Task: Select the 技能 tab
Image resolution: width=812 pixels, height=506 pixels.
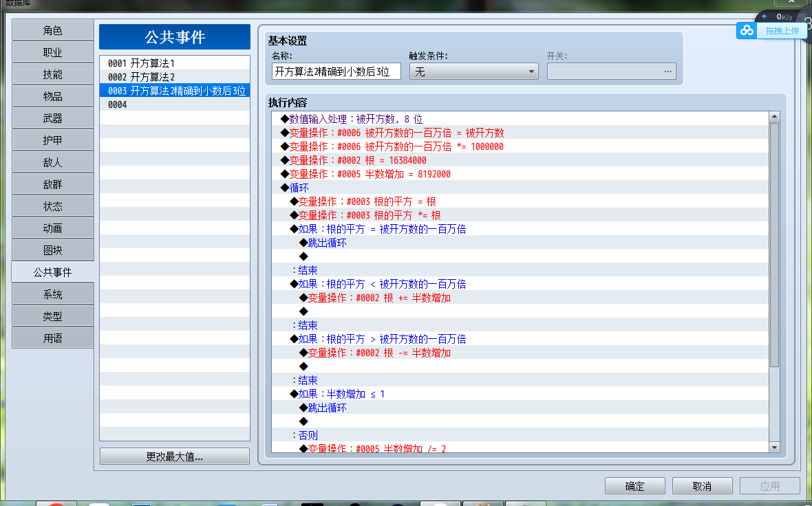Action: (53, 74)
